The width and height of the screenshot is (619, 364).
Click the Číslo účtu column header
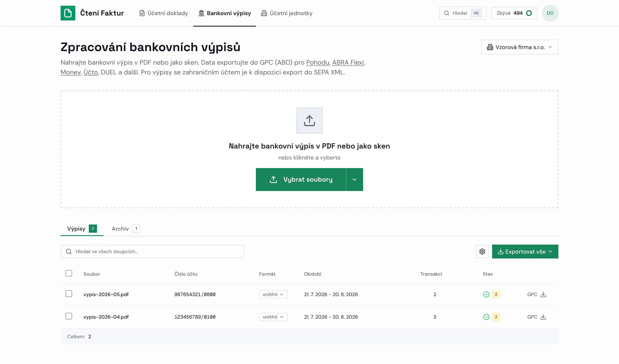coord(186,274)
